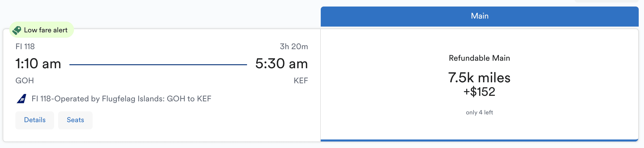This screenshot has height=148, width=644.
Task: Click the FI 118 flight number label
Action: tap(25, 47)
